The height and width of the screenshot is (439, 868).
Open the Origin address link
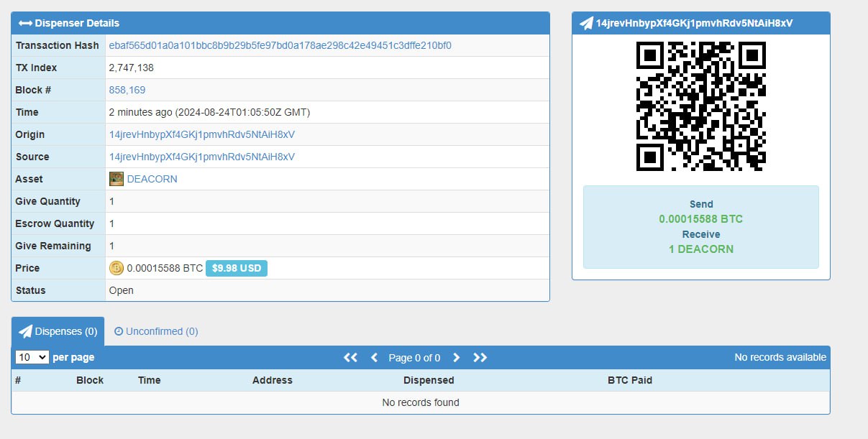pyautogui.click(x=202, y=134)
